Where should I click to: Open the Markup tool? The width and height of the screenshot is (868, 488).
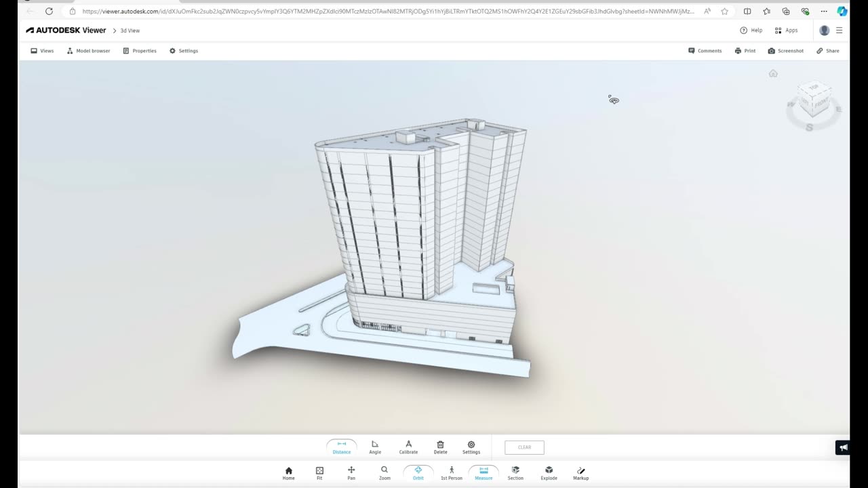point(581,473)
